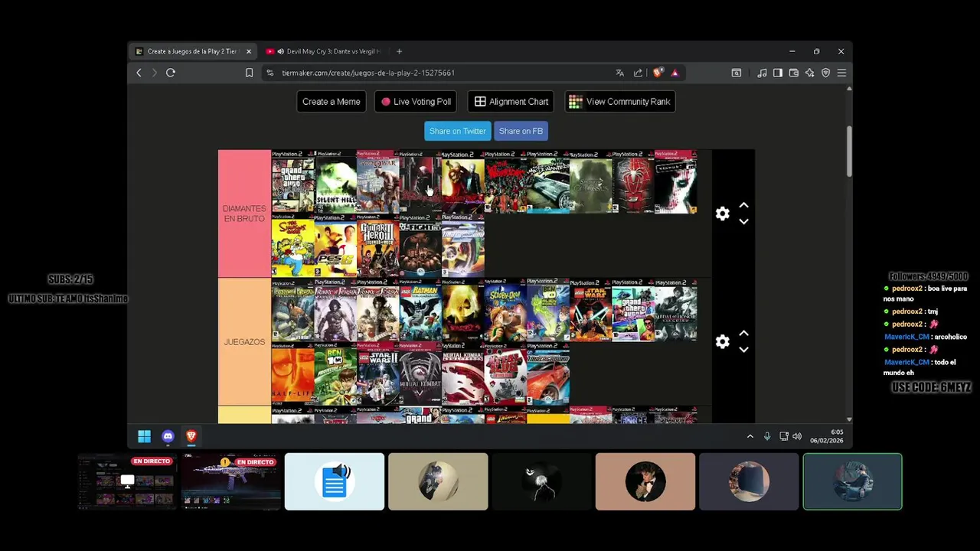Select the Medal of Honor Vanguard cover
The image size is (980, 551).
click(675, 310)
